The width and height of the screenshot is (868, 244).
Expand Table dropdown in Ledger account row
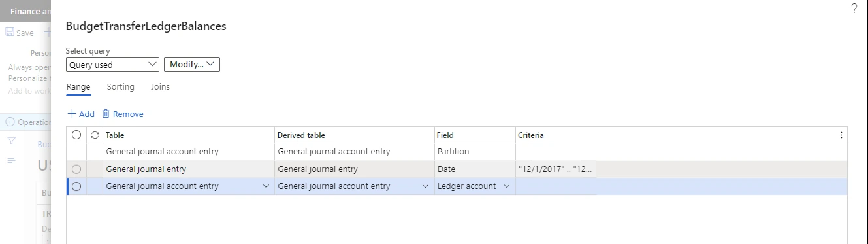click(x=266, y=186)
